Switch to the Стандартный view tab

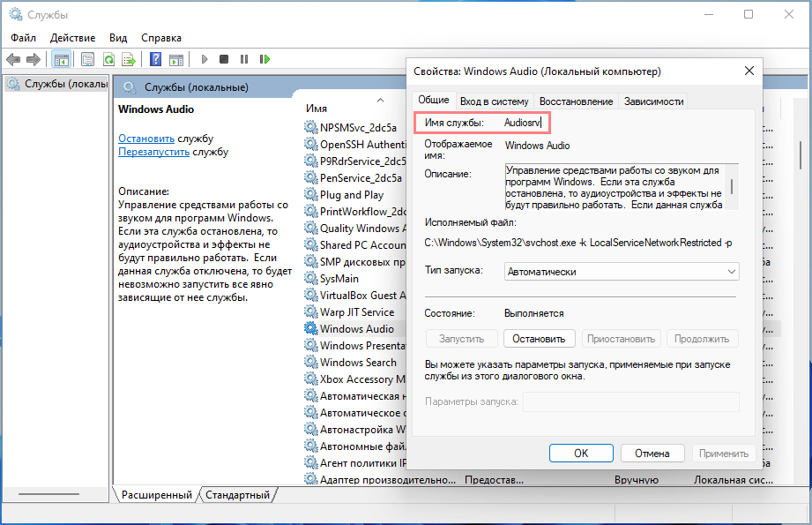237,495
